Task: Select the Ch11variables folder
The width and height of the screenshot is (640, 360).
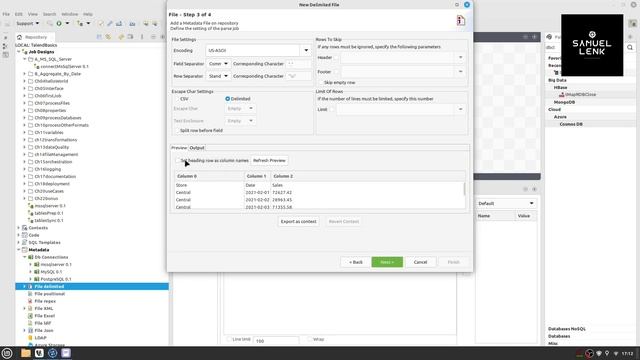Action: coord(49,133)
